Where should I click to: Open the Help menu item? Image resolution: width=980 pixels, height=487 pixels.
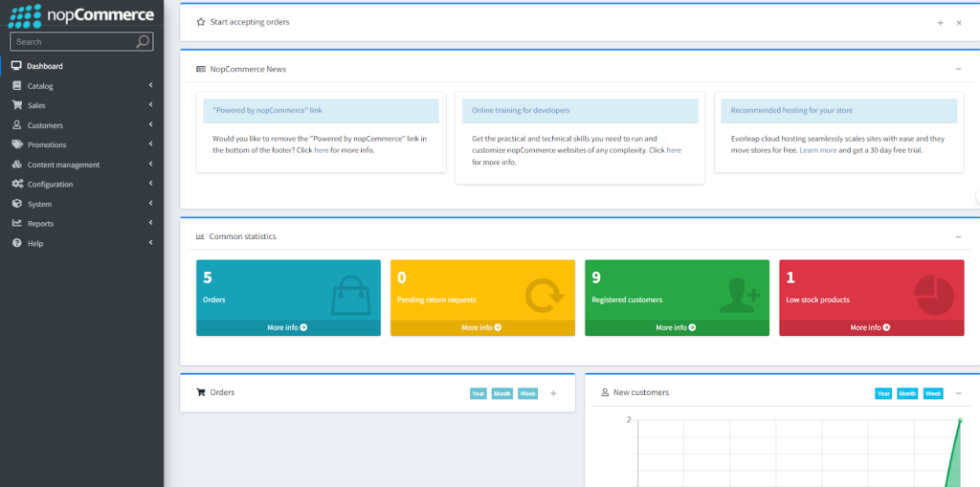coord(82,243)
